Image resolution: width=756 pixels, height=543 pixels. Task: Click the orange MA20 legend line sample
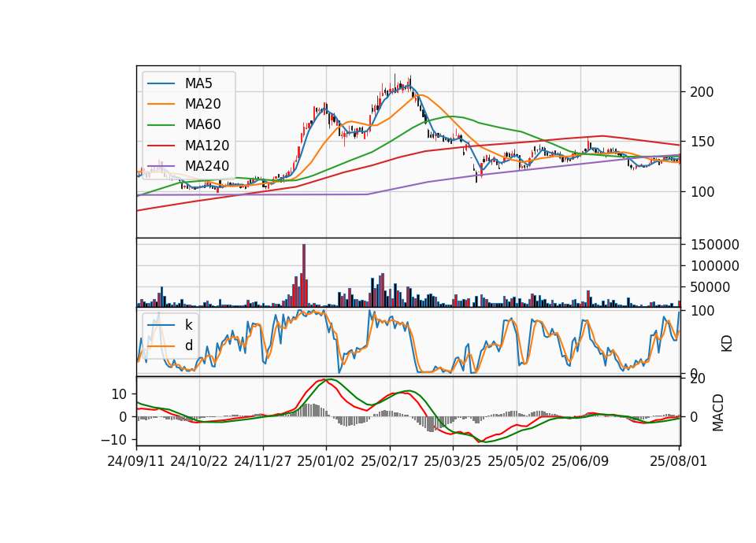[161, 104]
